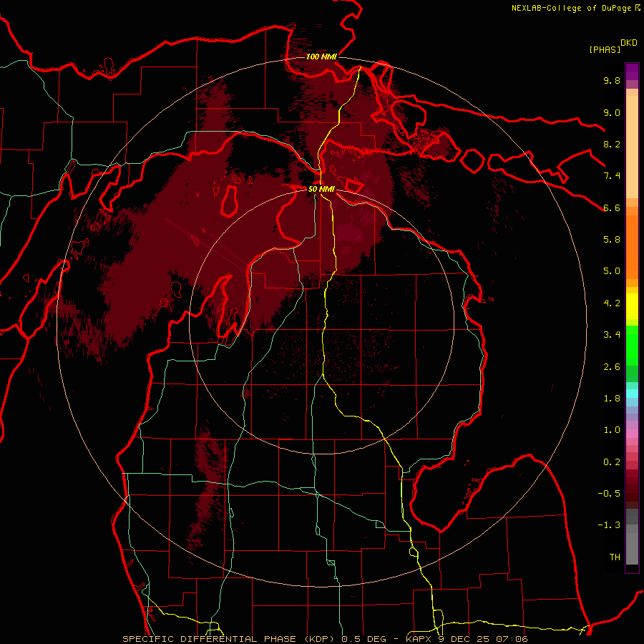Click the 9 DEC 25 07:06 timestamp
Image resolution: width=644 pixels, height=644 pixels.
482,639
